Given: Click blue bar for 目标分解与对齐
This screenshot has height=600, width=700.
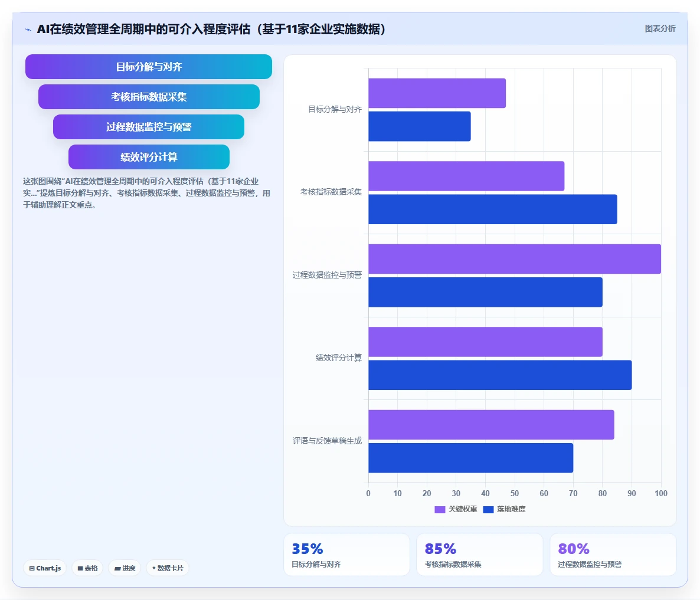Looking at the screenshot, I should (x=420, y=126).
